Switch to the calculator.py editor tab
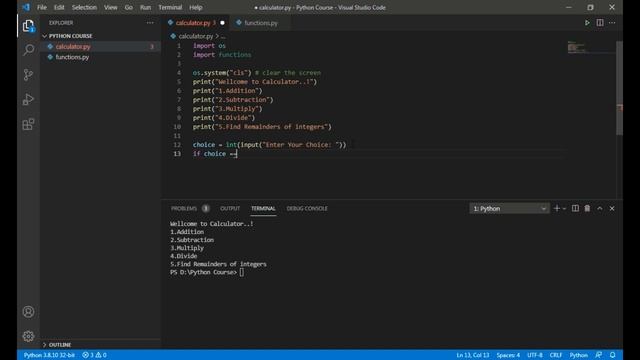The width and height of the screenshot is (640, 360). [x=193, y=23]
